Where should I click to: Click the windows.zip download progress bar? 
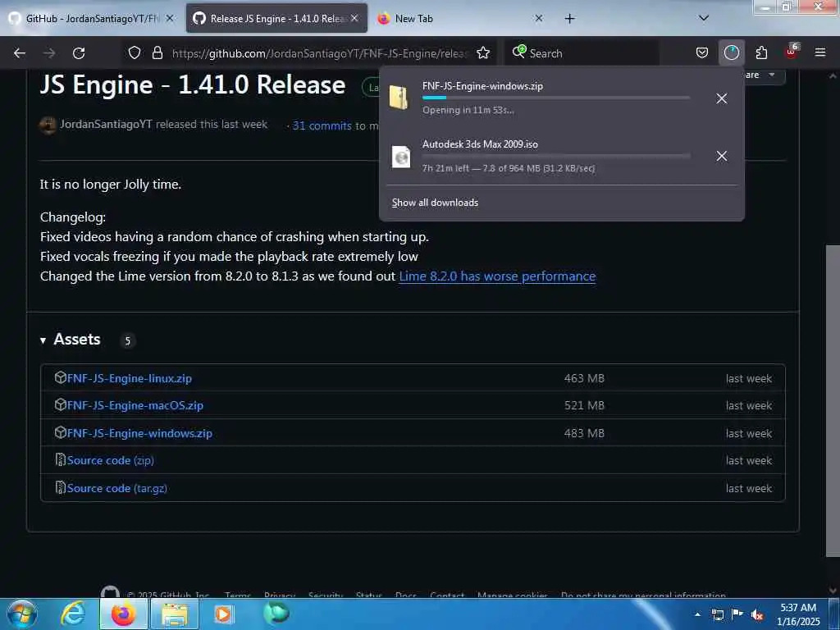click(x=556, y=98)
